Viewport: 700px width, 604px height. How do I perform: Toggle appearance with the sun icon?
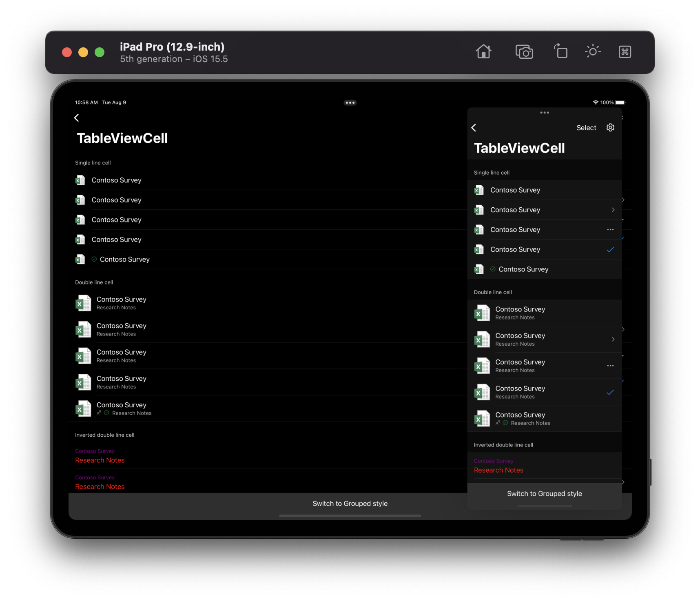coord(593,51)
